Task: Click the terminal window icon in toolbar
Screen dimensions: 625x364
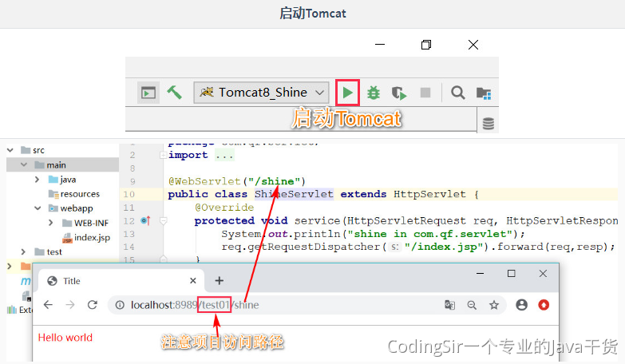Action: (148, 93)
